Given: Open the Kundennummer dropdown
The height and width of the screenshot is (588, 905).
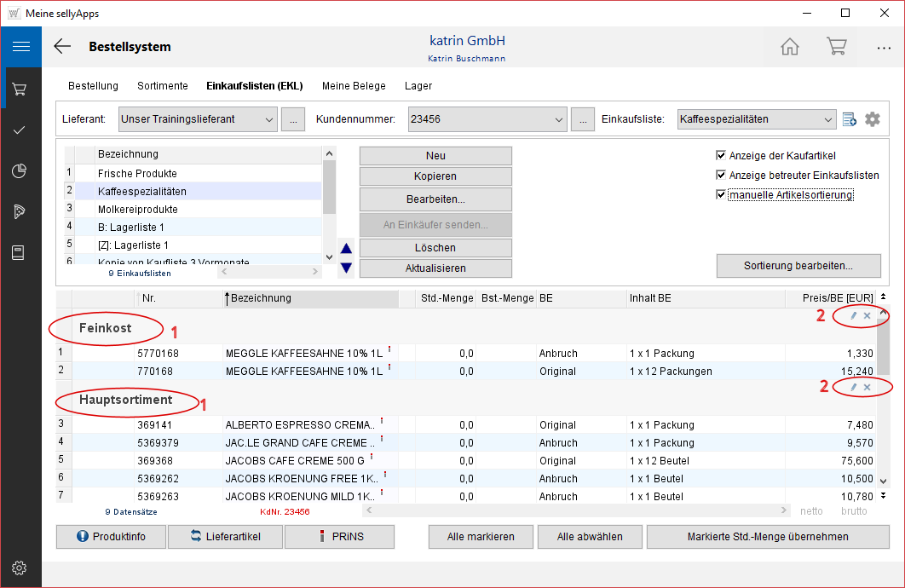Looking at the screenshot, I should 559,119.
